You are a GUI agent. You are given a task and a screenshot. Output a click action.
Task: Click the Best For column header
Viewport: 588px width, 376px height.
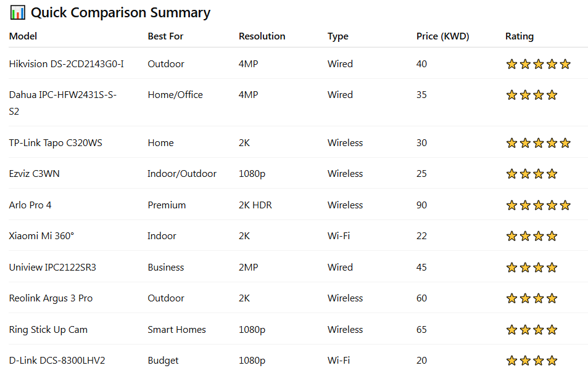coord(165,36)
